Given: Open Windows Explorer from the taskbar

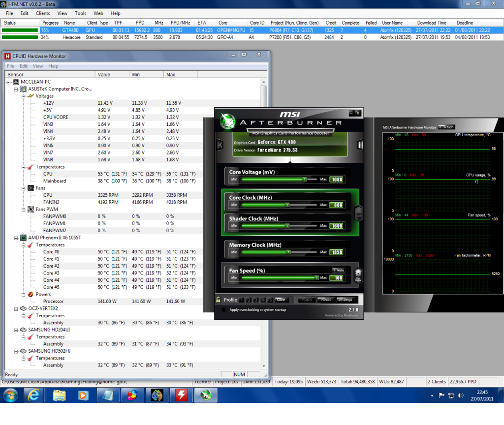Looking at the screenshot, I should pos(60,395).
